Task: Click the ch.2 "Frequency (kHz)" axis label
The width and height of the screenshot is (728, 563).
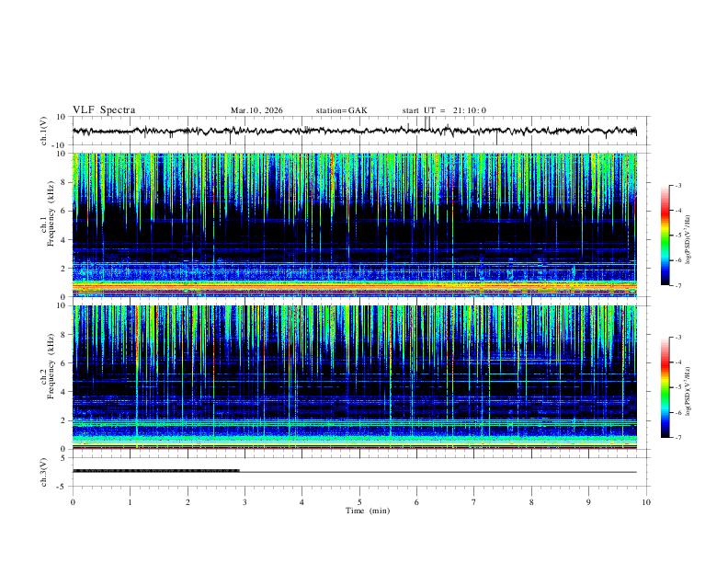Action: tap(51, 365)
